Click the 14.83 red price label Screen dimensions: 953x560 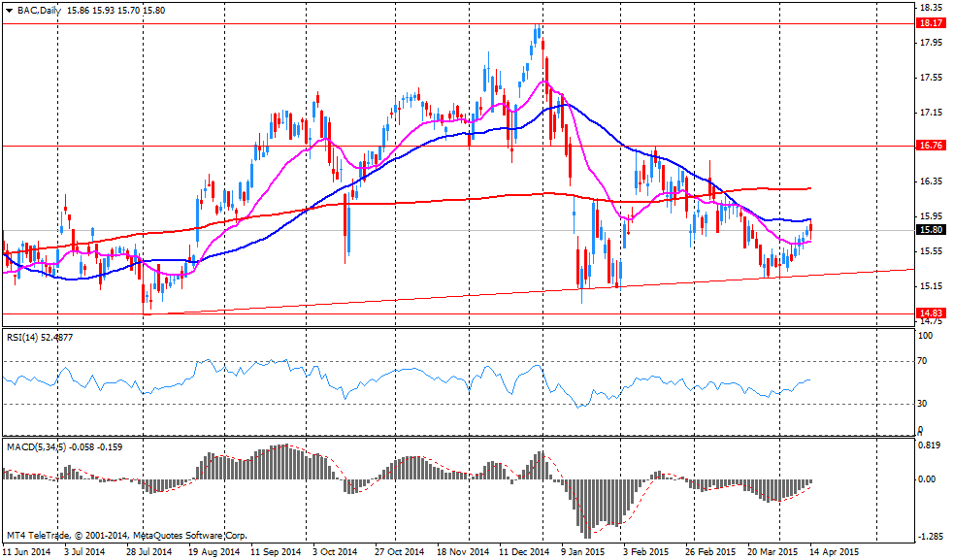[x=931, y=313]
